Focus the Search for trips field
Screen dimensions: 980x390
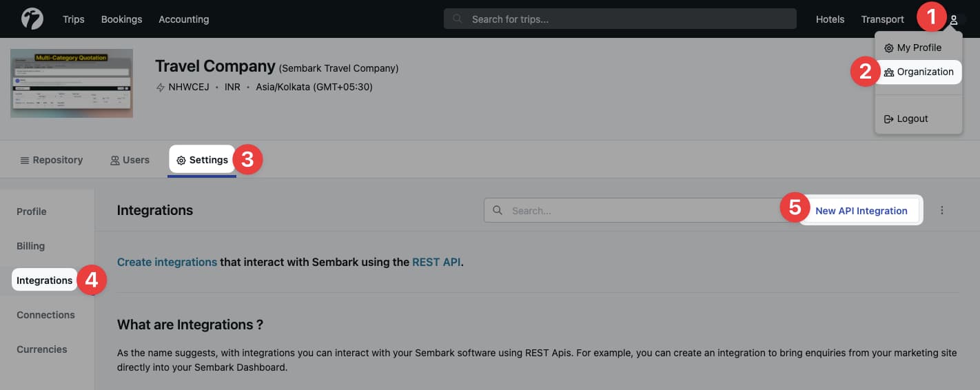(620, 19)
